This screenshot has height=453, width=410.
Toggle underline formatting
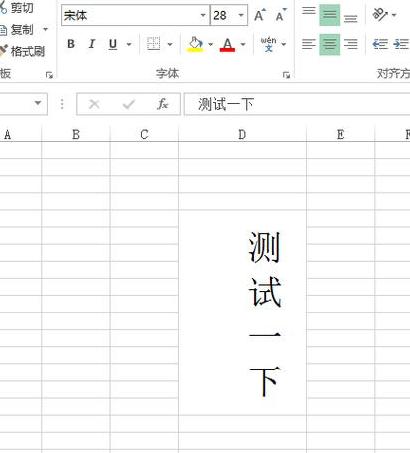point(113,44)
